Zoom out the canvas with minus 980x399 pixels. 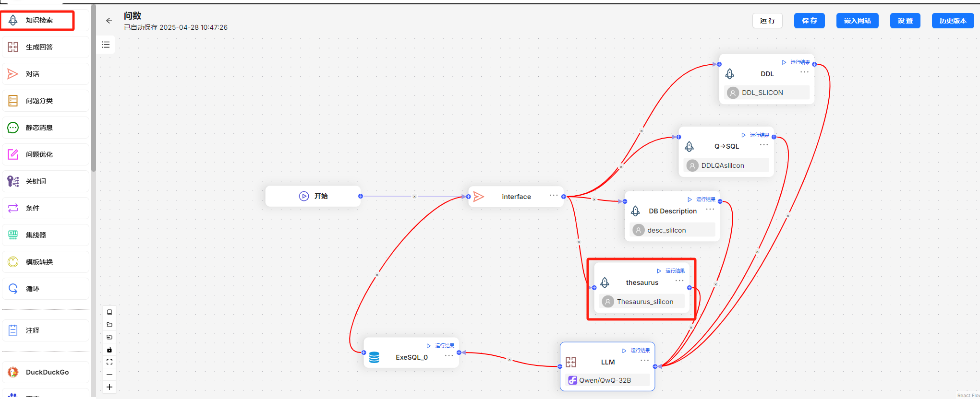coord(109,375)
